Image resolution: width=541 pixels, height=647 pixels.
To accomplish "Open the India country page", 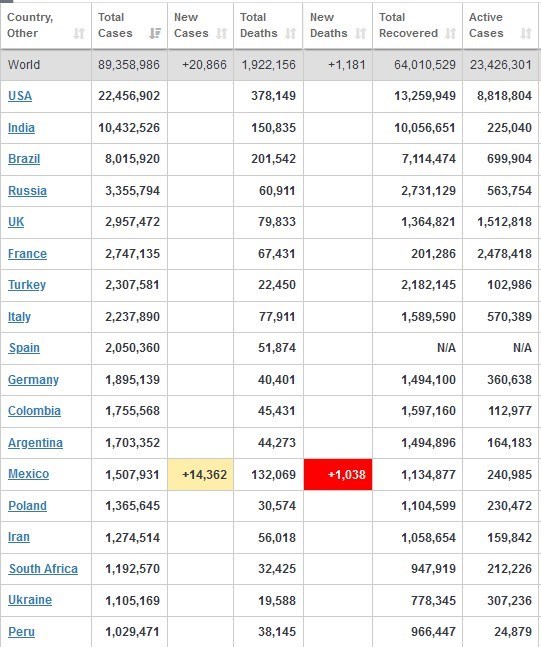I will click(21, 128).
